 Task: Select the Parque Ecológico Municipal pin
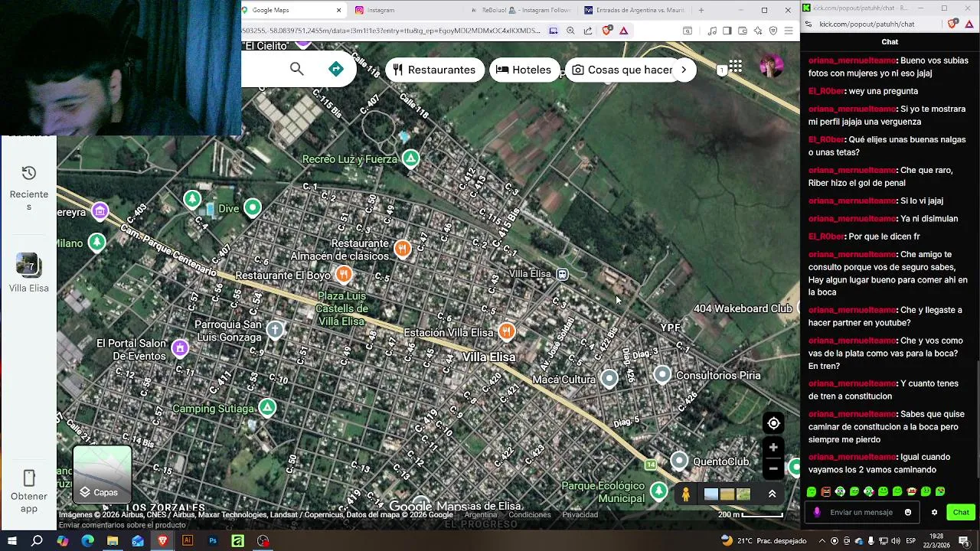click(x=658, y=490)
